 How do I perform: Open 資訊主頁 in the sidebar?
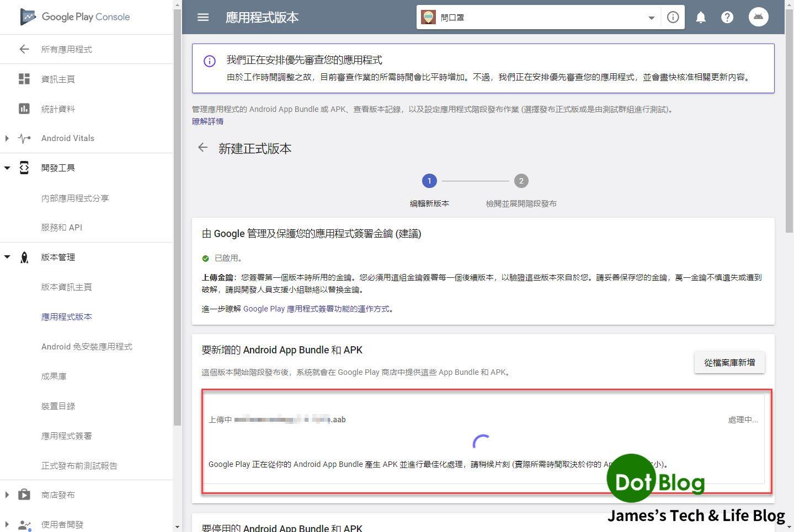[58, 79]
